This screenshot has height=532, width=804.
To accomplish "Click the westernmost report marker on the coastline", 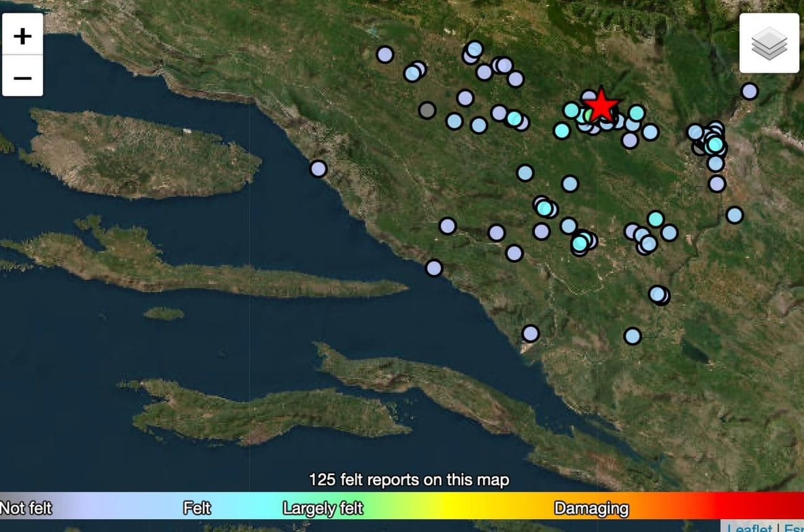I will (x=318, y=168).
